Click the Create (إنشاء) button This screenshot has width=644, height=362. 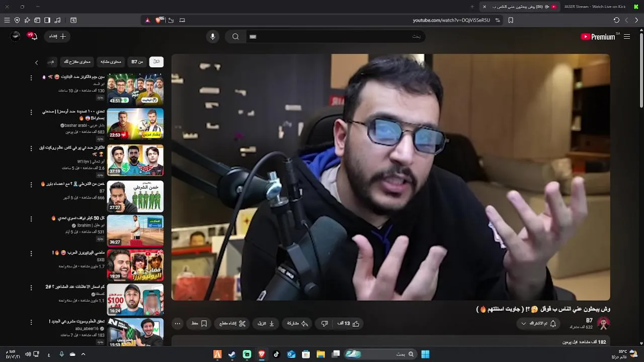click(x=57, y=36)
